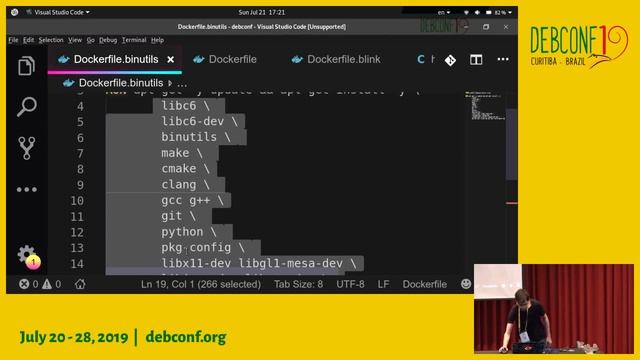Image resolution: width=640 pixels, height=360 pixels.
Task: Switch to the partially visible C file tab
Action: coord(425,60)
